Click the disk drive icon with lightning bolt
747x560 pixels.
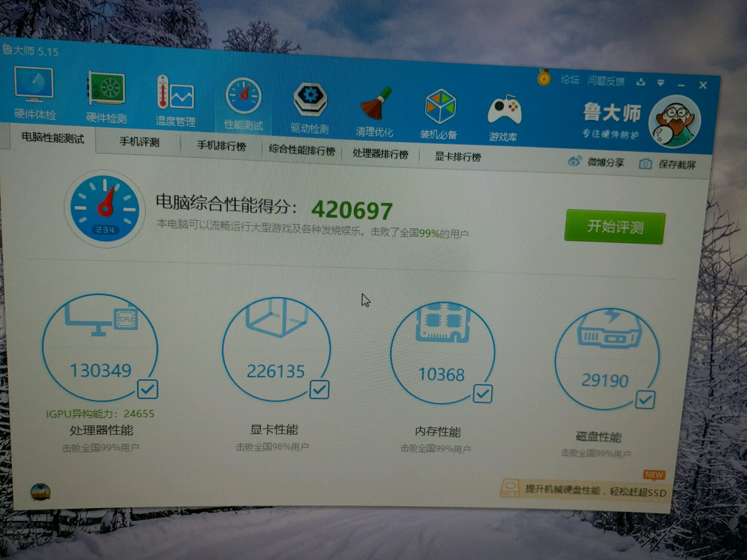pyautogui.click(x=609, y=329)
